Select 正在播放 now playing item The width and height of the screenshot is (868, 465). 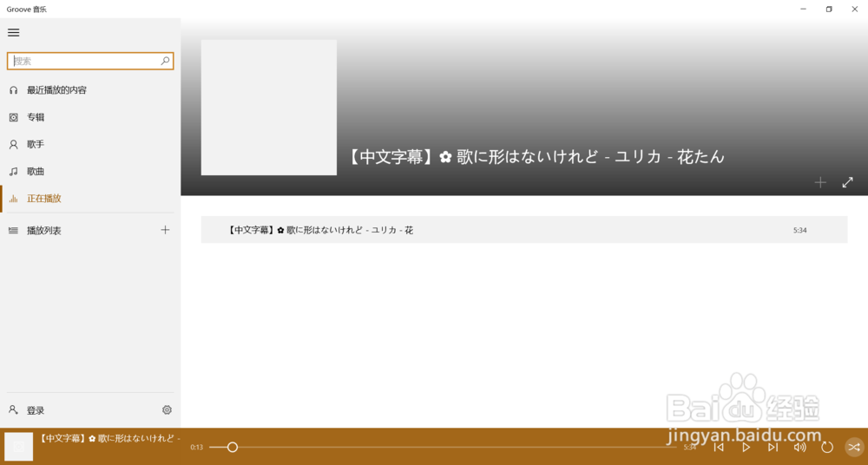[90, 199]
